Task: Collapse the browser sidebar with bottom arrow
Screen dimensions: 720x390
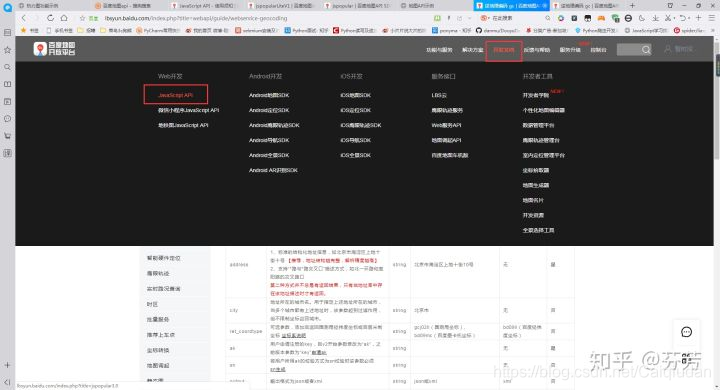Action: (x=7, y=381)
